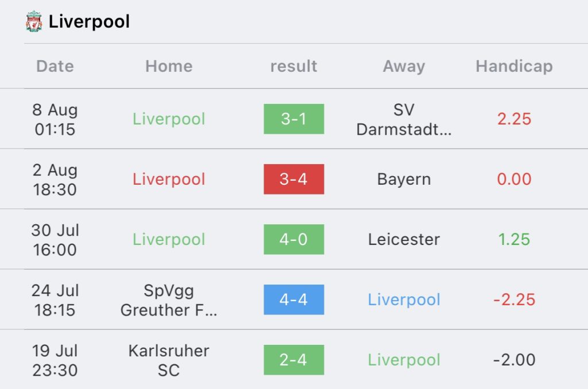Select the result column header

point(293,67)
